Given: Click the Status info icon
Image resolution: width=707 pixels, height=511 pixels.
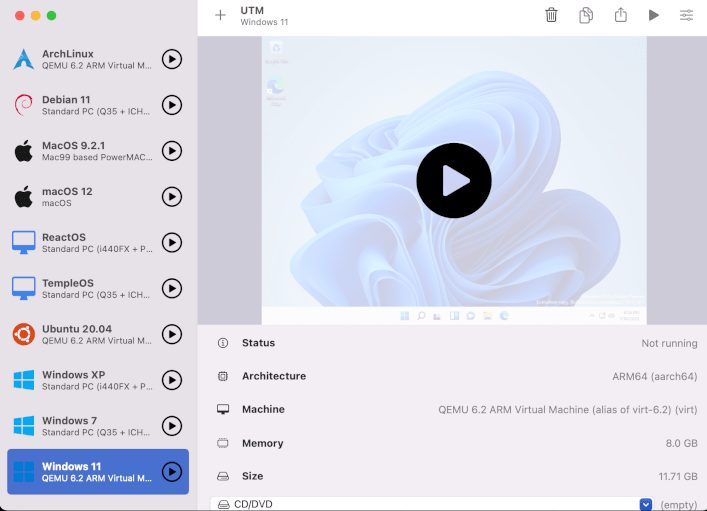Looking at the screenshot, I should [223, 343].
